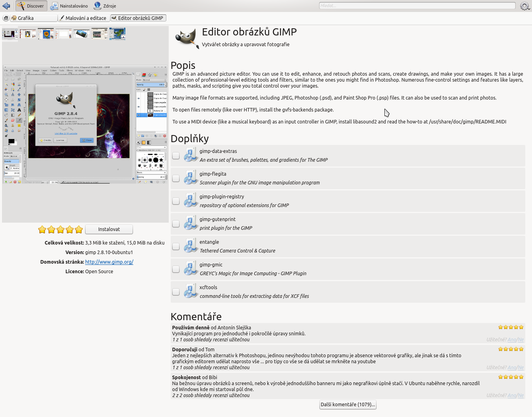Check the xcftools addon checkbox
This screenshot has width=532, height=417.
(x=176, y=292)
